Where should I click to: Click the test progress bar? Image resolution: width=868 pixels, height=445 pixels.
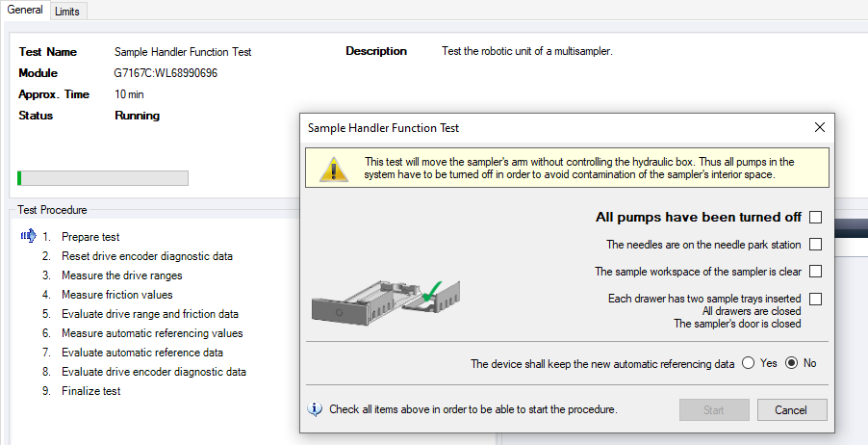tap(103, 178)
